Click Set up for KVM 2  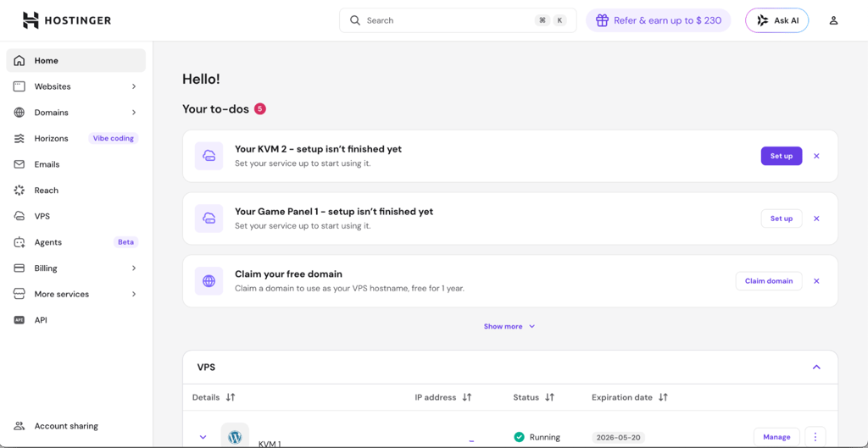781,156
